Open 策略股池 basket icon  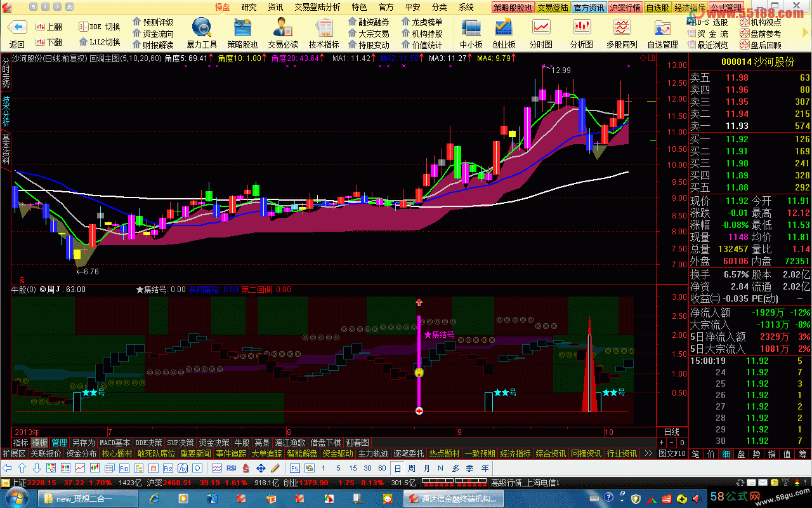(242, 28)
